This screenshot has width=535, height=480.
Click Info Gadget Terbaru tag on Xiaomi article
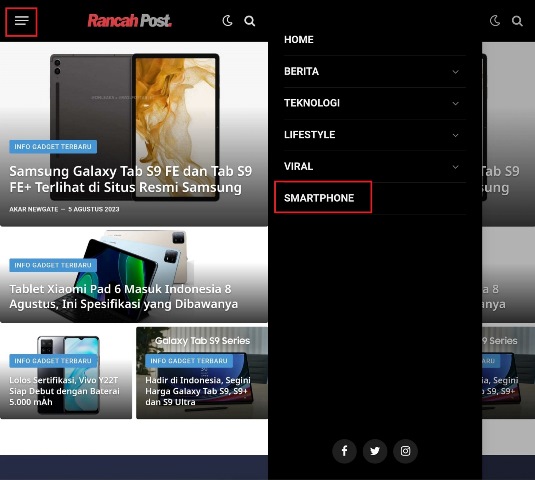click(x=53, y=265)
